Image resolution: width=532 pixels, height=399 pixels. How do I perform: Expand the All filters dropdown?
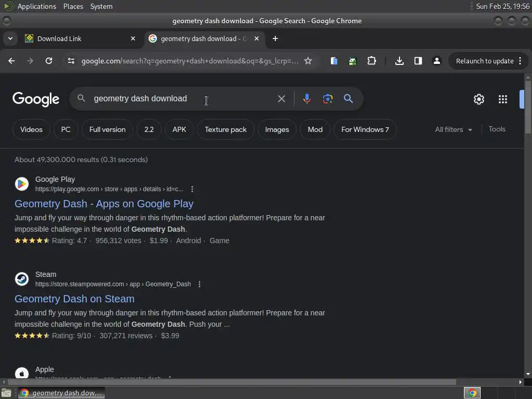tap(454, 129)
